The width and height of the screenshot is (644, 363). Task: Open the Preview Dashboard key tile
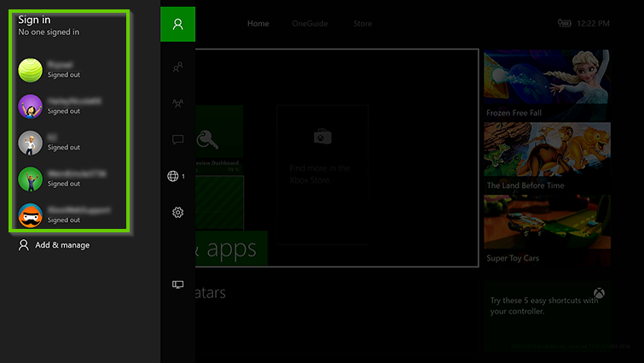coord(219,139)
